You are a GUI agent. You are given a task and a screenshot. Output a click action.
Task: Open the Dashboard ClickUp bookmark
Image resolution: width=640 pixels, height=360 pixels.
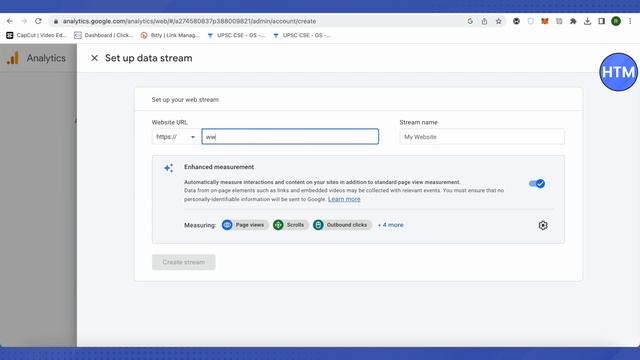pyautogui.click(x=104, y=36)
